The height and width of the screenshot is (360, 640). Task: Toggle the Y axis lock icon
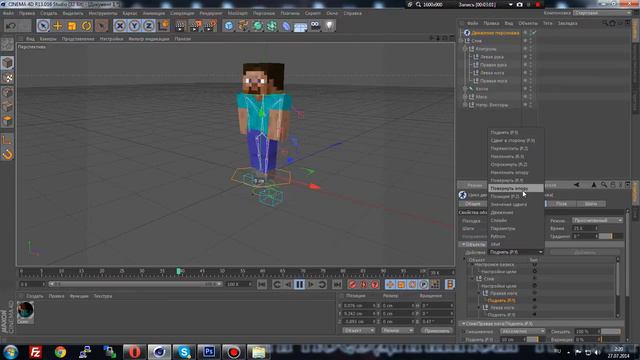click(134, 26)
